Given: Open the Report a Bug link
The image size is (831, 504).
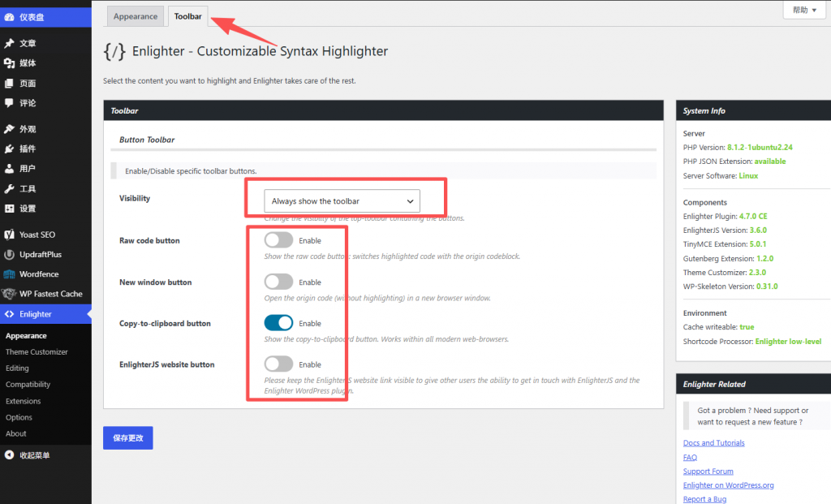Looking at the screenshot, I should pos(705,499).
